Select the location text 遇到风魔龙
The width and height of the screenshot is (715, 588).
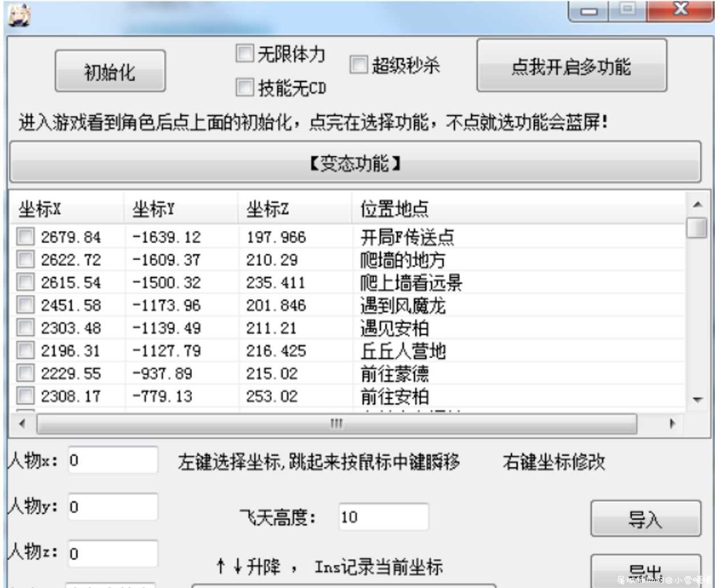[403, 305]
